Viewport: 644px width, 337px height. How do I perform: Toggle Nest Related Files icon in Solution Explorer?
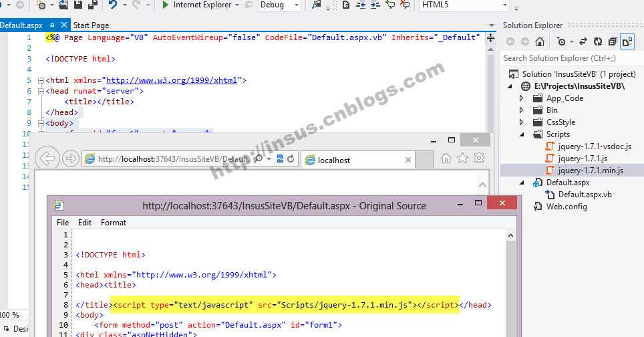[x=627, y=41]
